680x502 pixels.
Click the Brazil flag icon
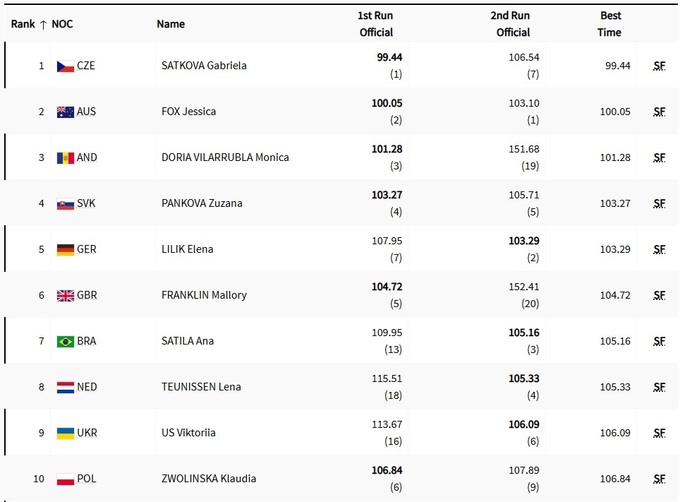point(65,342)
